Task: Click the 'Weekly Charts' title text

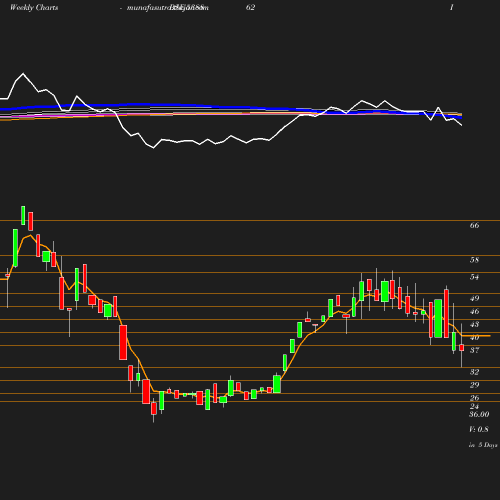Action: 34,7
